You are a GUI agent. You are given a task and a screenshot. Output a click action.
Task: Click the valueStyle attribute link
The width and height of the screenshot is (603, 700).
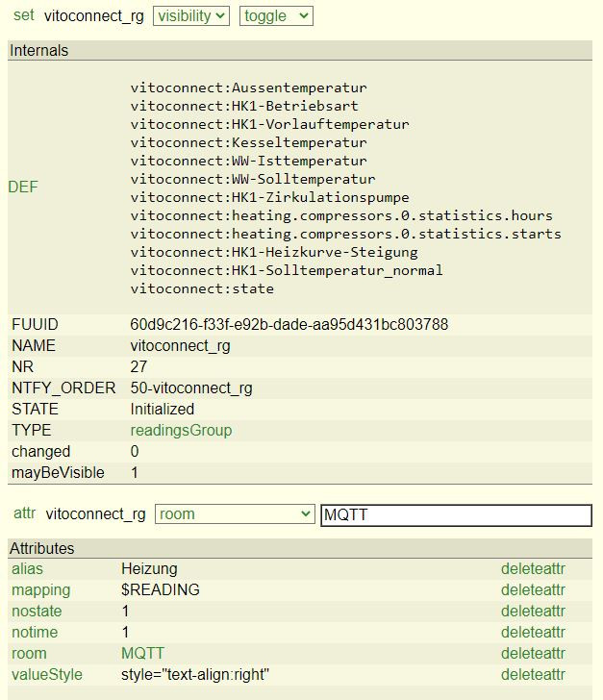tap(47, 674)
